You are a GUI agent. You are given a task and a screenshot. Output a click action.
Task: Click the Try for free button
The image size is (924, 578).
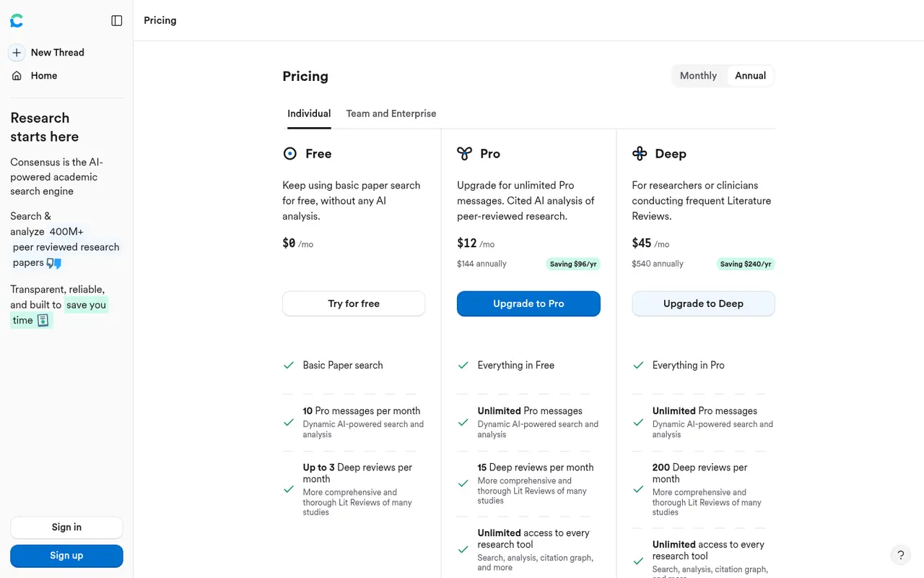[x=354, y=303]
